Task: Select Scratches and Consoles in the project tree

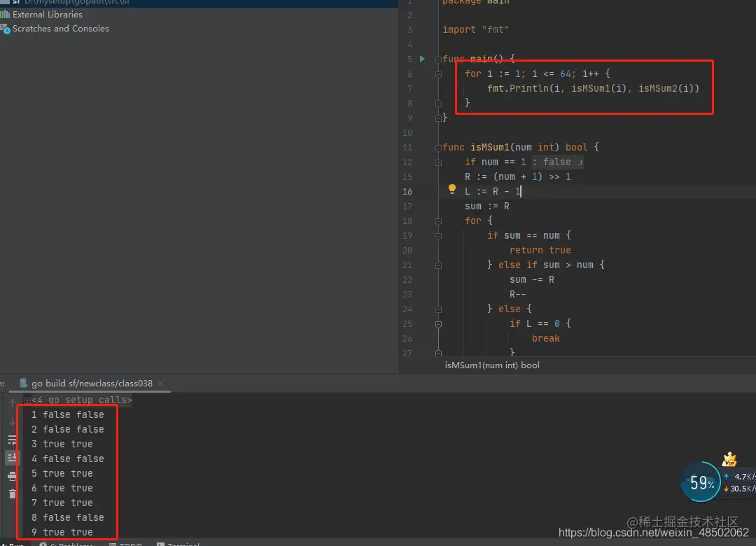Action: point(61,29)
